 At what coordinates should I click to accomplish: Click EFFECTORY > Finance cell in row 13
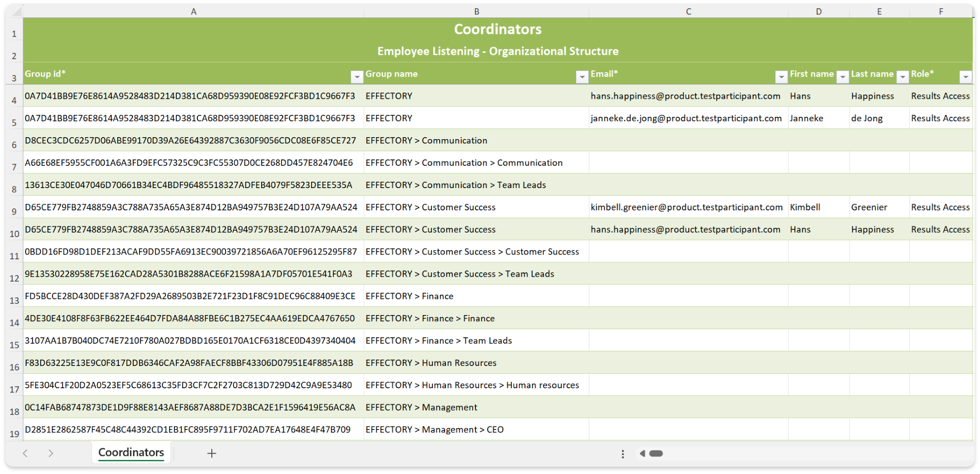click(x=476, y=296)
